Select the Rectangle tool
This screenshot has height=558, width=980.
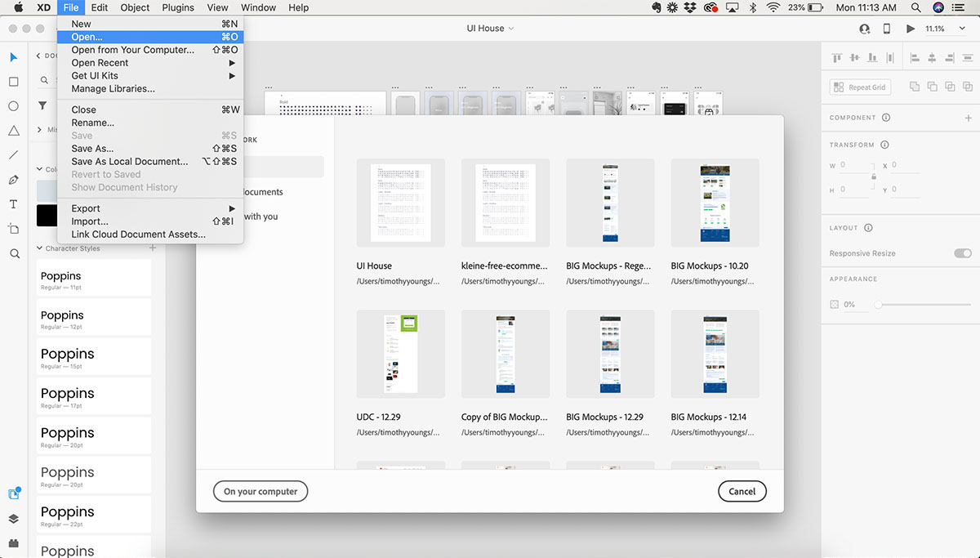[14, 82]
